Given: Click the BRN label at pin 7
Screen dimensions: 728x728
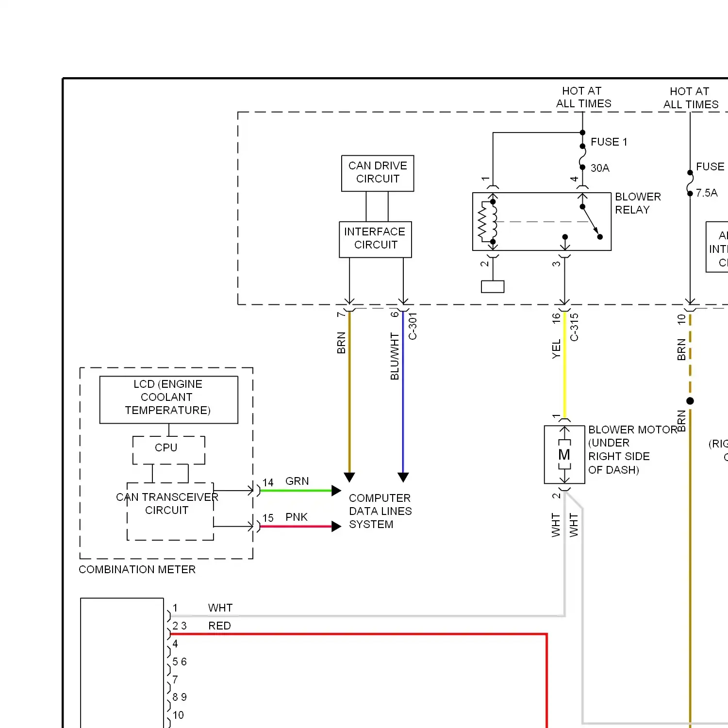Looking at the screenshot, I should click(341, 343).
